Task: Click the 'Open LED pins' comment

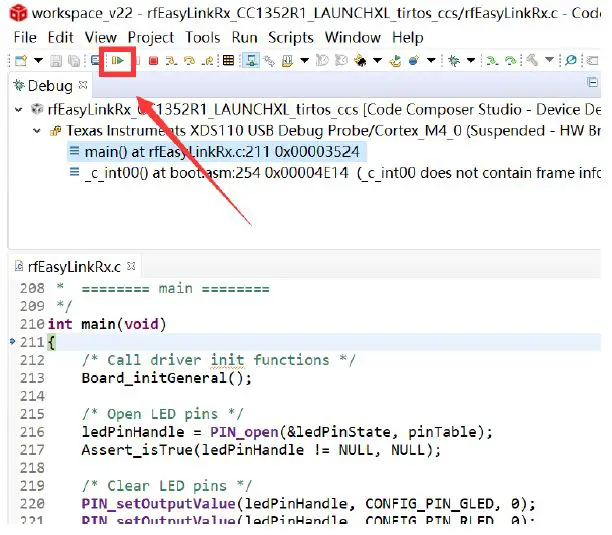Action: tap(163, 414)
